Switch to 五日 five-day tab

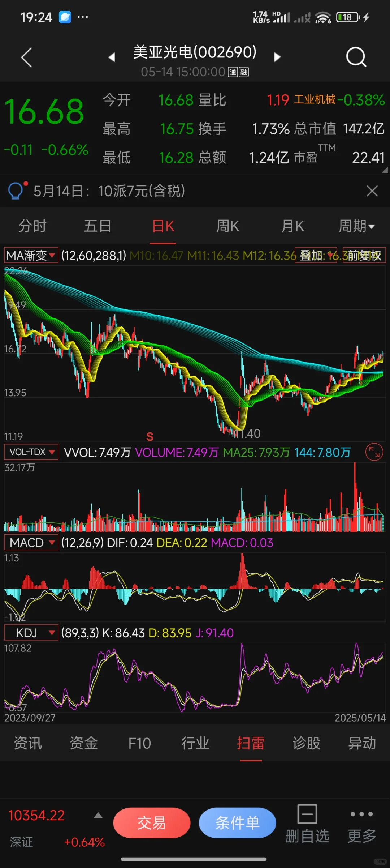(x=97, y=226)
